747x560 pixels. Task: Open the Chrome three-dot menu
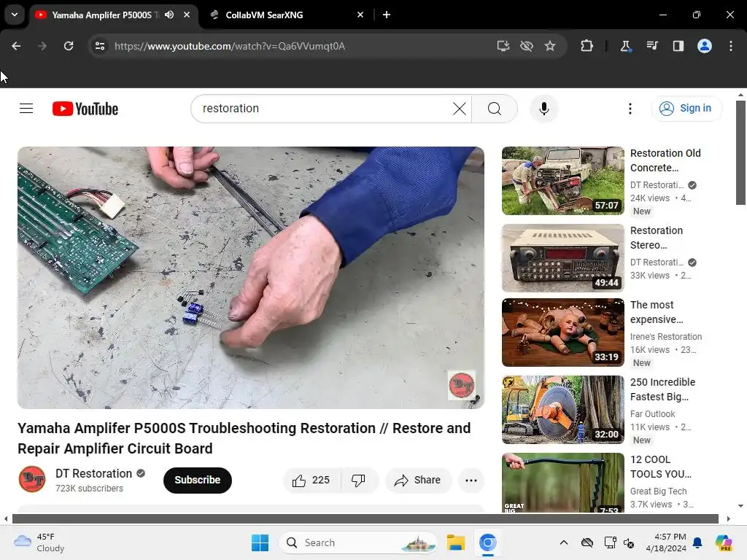tap(731, 46)
